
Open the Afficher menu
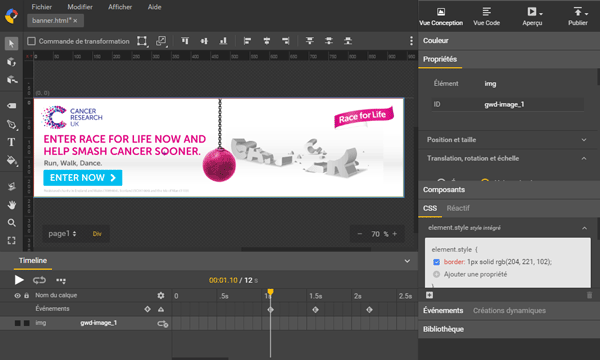(120, 7)
